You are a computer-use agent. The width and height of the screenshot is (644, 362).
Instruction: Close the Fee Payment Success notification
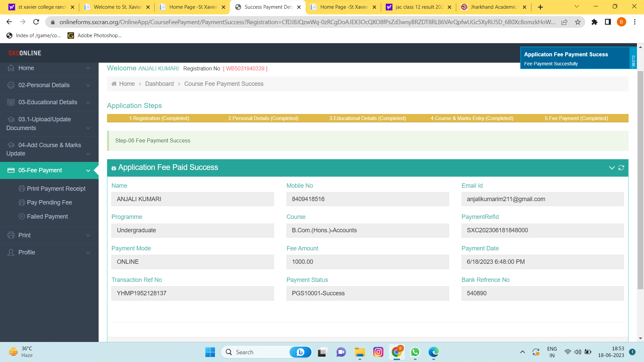point(633,58)
